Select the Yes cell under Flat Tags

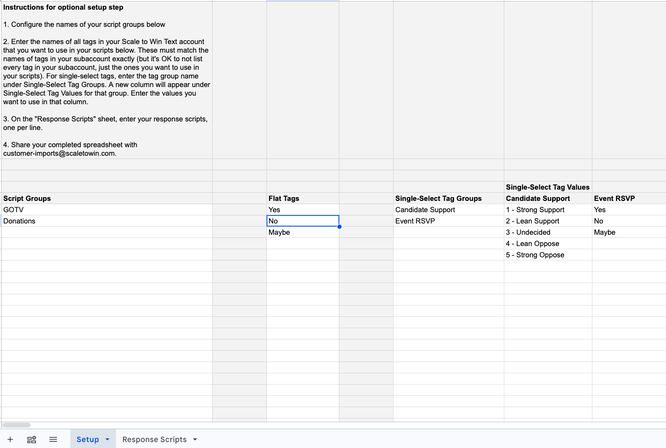303,210
